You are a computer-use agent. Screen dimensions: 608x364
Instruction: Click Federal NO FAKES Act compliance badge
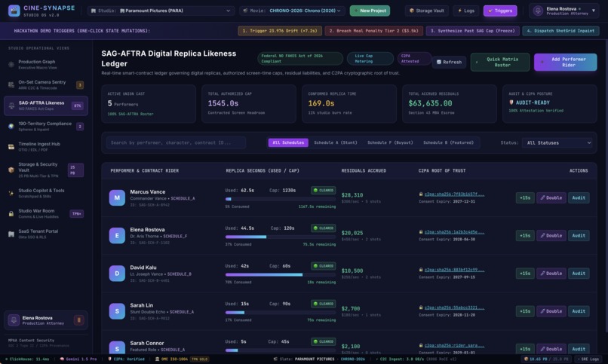300,59
